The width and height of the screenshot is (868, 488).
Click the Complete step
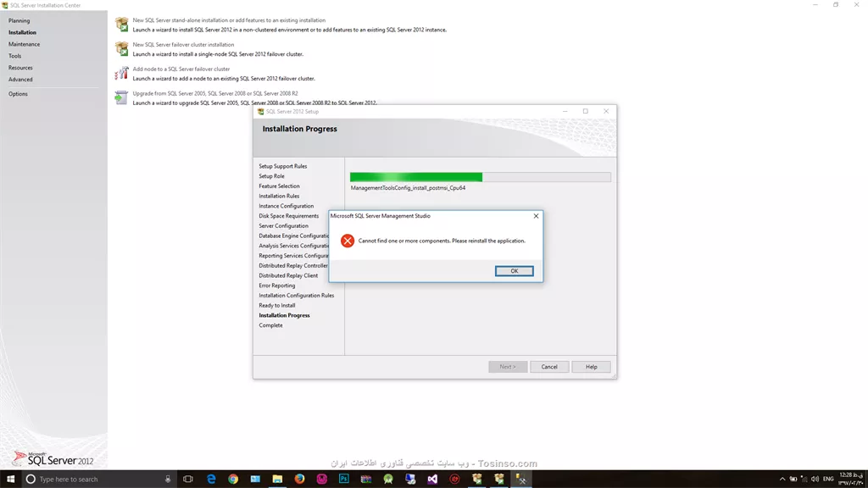tap(270, 325)
